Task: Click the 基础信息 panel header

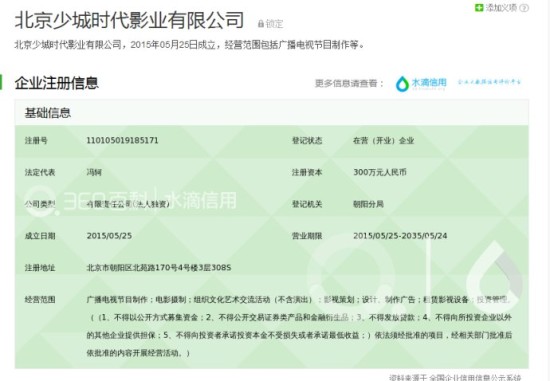Action: click(x=271, y=113)
